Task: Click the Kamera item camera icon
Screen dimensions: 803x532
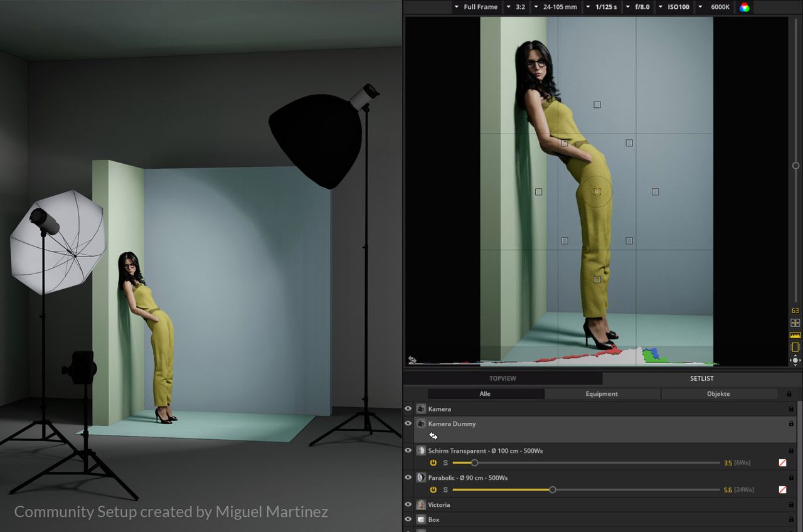Action: [421, 409]
